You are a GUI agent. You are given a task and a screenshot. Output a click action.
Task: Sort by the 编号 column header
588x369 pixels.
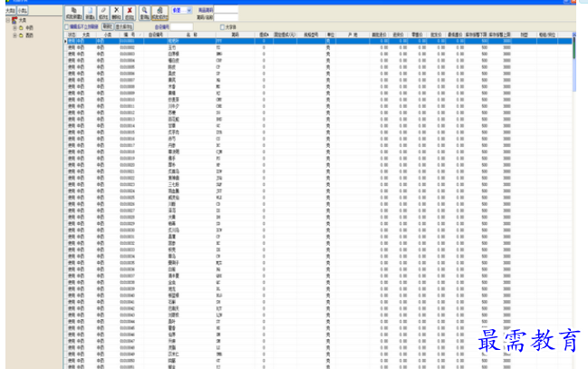131,34
